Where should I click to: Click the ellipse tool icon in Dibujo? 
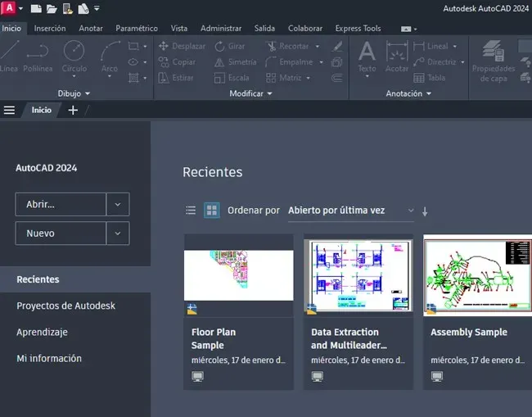click(133, 62)
